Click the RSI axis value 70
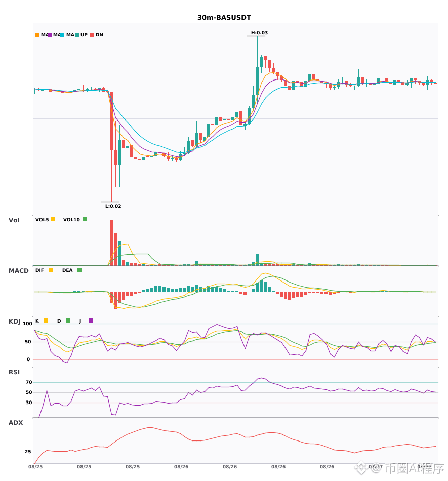This screenshot has width=448, height=481. [x=29, y=382]
